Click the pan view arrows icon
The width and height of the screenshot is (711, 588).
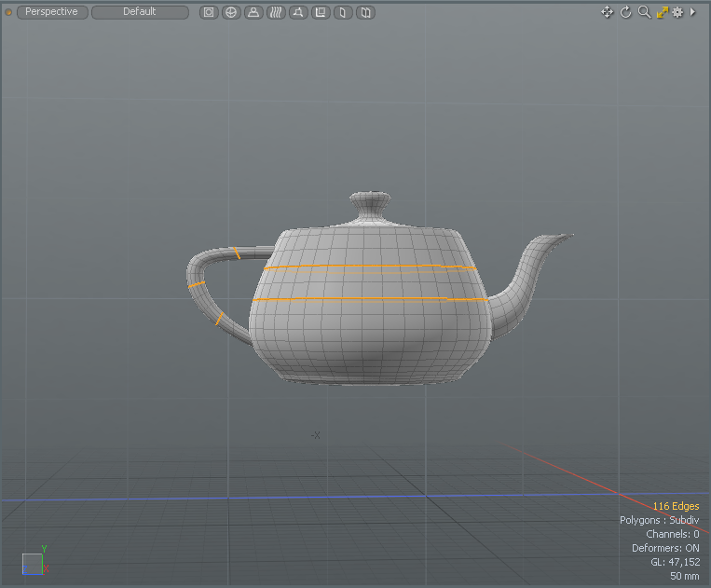[608, 12]
